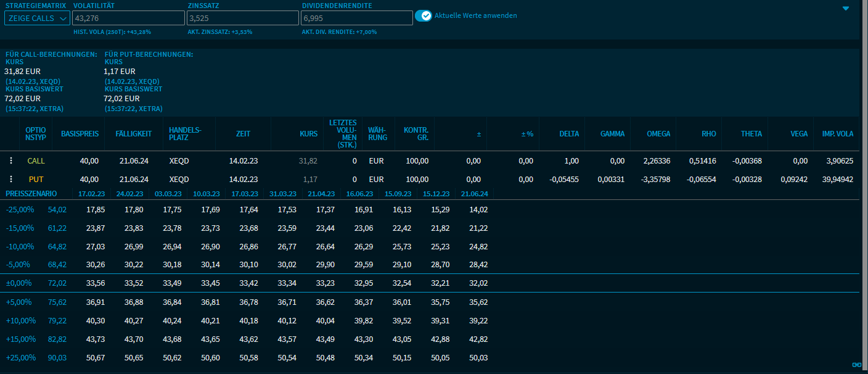Select the Dividendenrendite input field
Viewport: 868px width, 374px height.
pyautogui.click(x=357, y=18)
